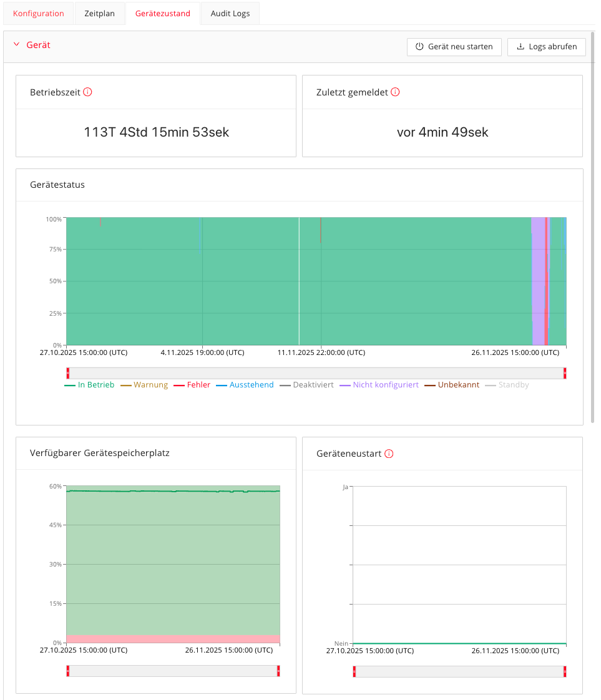Image resolution: width=601 pixels, height=700 pixels.
Task: Click the Verfügbarer Gerätespeicherplatz title
Action: point(100,453)
